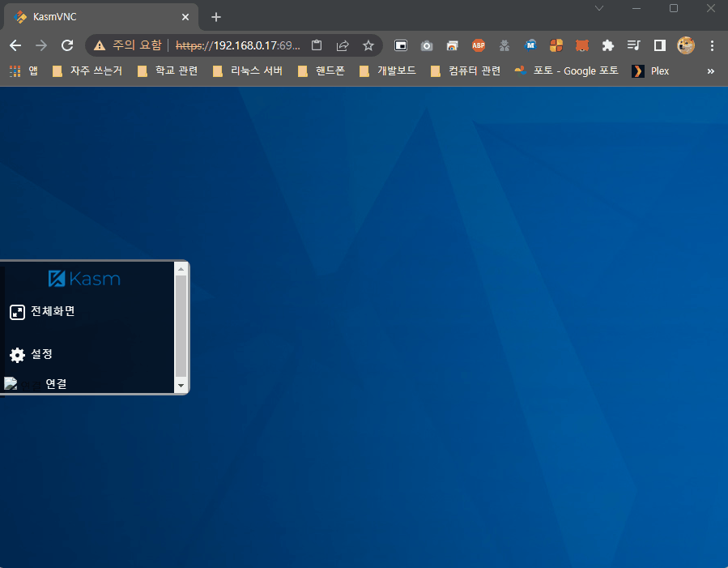Click the browser forward arrow
Viewport: 728px width, 568px height.
pyautogui.click(x=41, y=45)
